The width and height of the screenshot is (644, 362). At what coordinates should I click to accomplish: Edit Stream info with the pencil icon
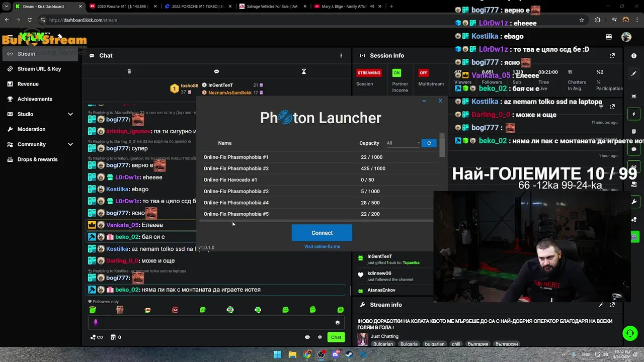tap(601, 305)
